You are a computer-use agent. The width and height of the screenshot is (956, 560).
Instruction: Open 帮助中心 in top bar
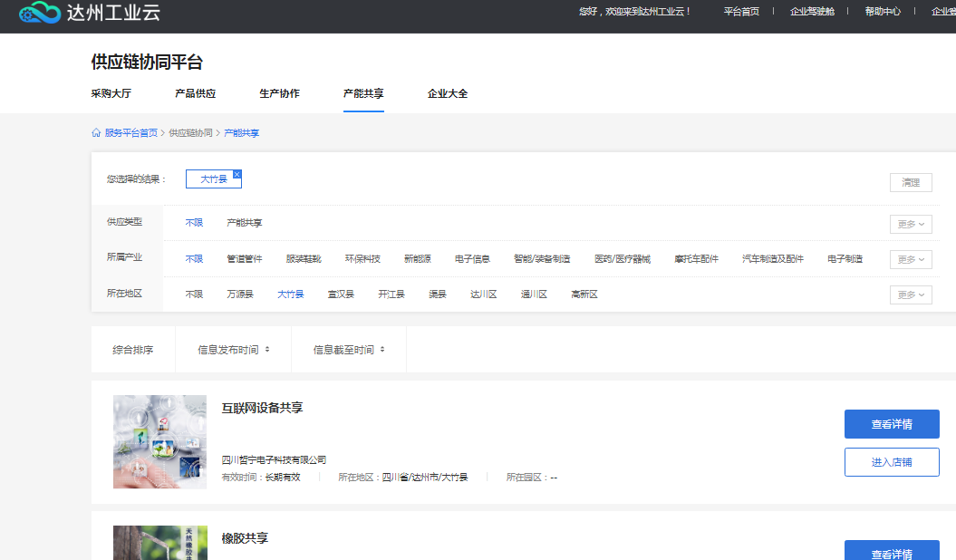pos(883,12)
